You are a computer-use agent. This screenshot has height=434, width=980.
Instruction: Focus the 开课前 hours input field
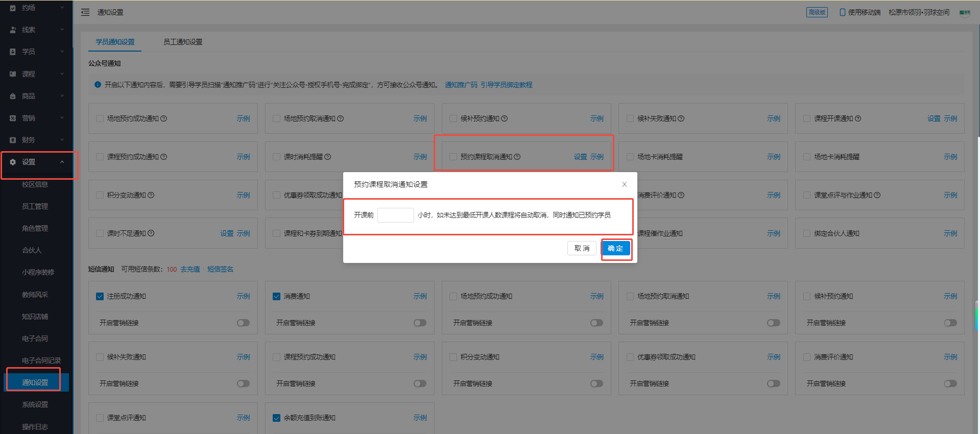pos(396,215)
